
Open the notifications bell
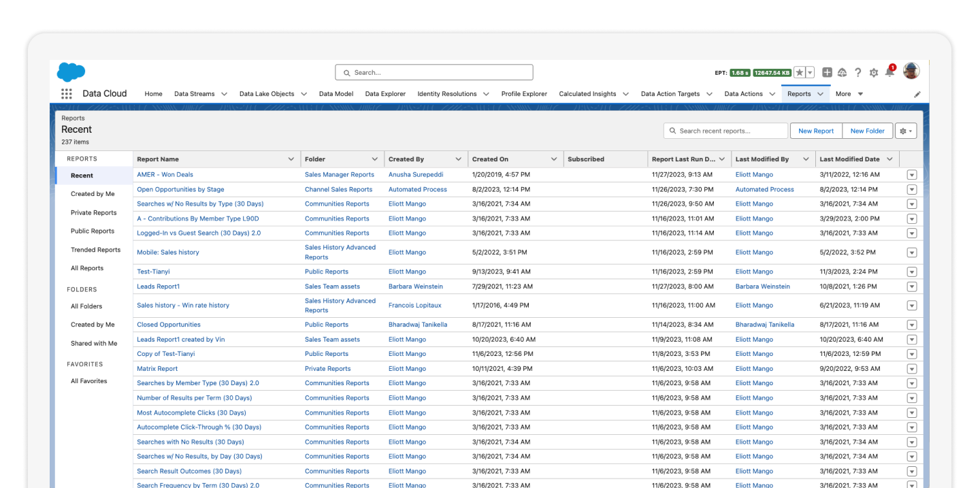pyautogui.click(x=889, y=72)
